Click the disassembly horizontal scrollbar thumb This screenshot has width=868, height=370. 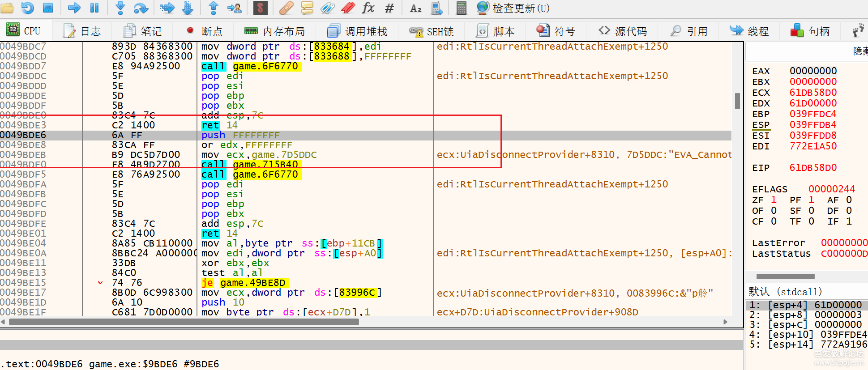click(x=184, y=322)
